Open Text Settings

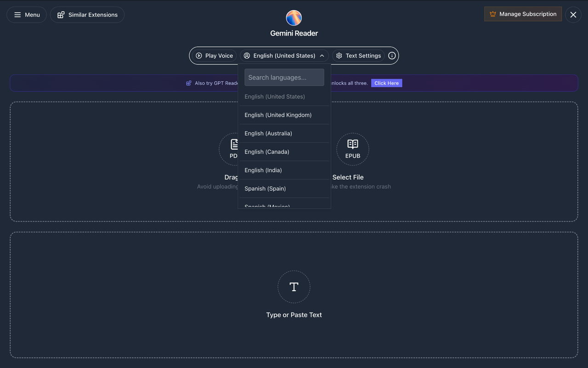click(358, 56)
